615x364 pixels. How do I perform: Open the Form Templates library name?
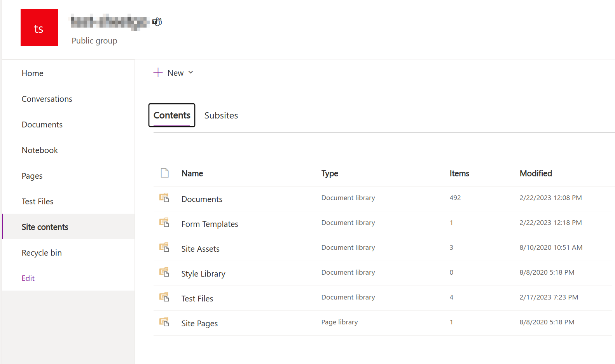pos(210,224)
